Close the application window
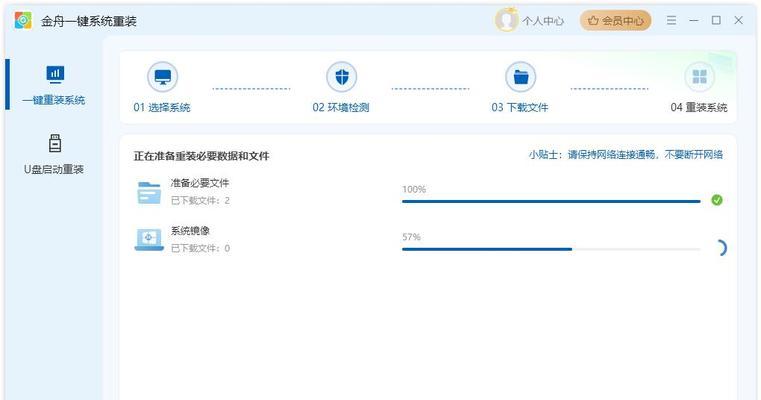761x400 pixels. 738,20
